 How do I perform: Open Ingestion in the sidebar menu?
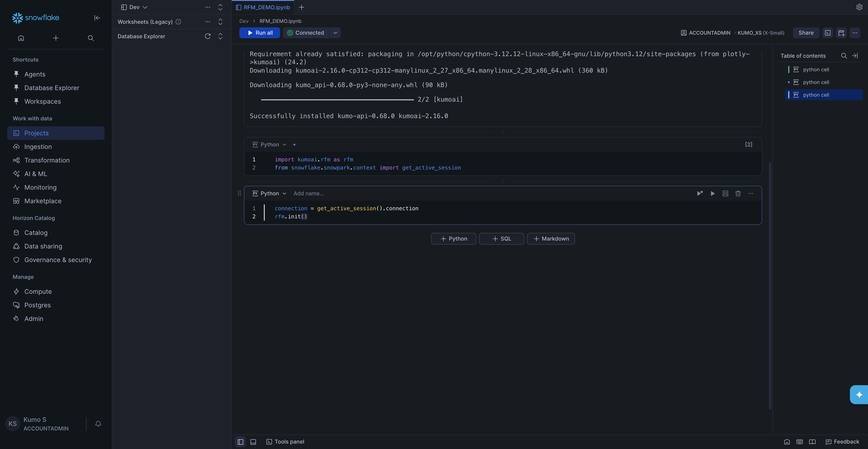[x=38, y=147]
